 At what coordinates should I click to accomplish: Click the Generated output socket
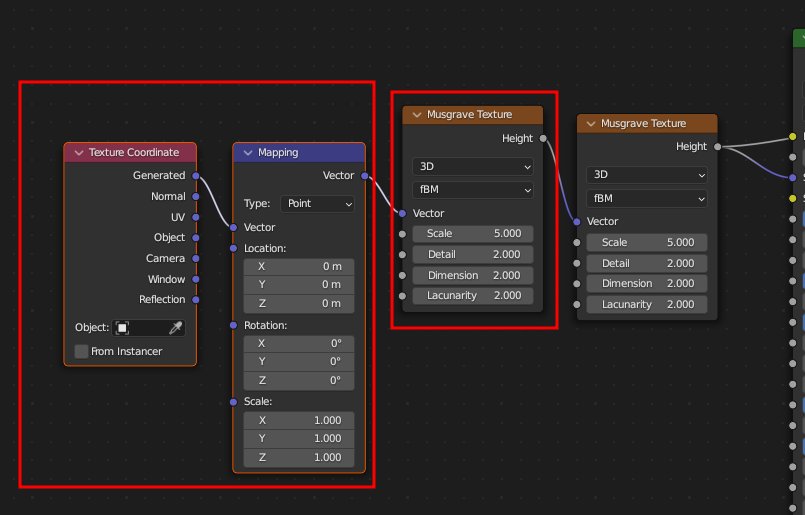[x=196, y=176]
